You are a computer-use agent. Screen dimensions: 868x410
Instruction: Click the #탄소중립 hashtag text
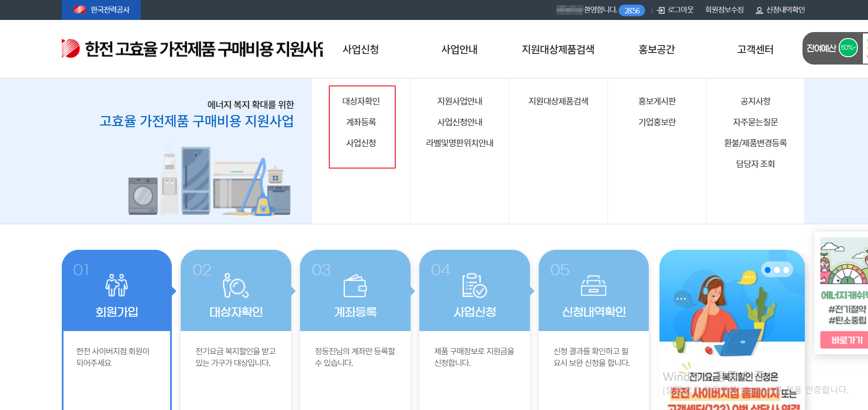(848, 320)
